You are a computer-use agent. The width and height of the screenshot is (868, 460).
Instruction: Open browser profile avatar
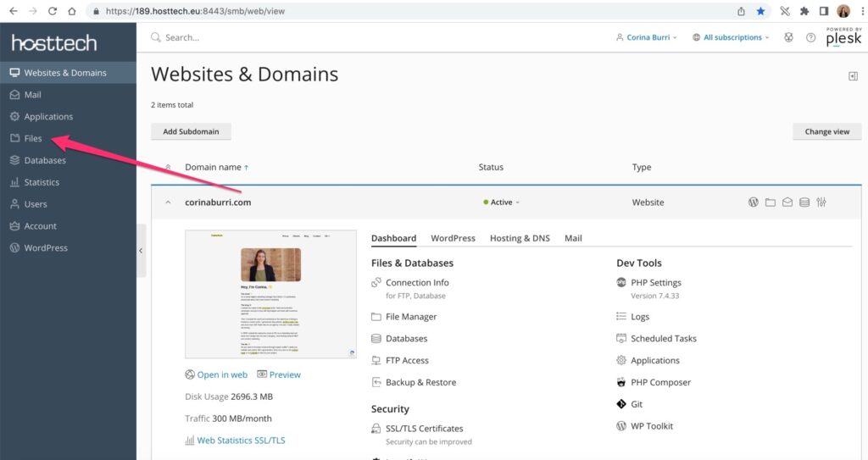tap(843, 11)
